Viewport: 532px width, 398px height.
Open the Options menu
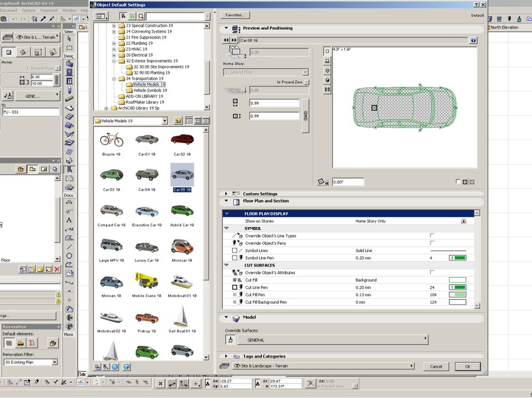28,10
